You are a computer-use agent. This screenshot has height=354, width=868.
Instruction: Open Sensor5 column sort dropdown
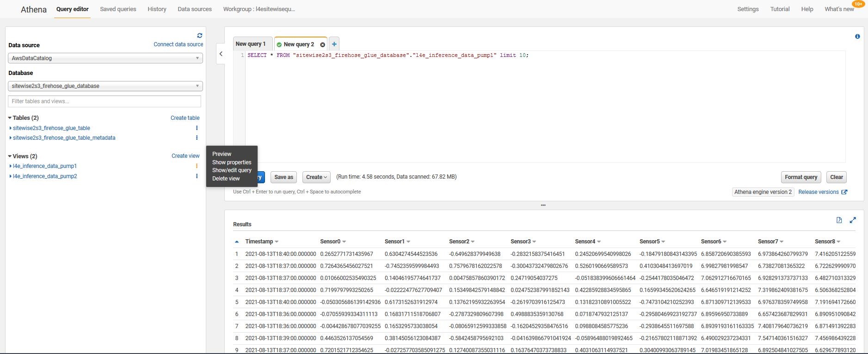(663, 242)
